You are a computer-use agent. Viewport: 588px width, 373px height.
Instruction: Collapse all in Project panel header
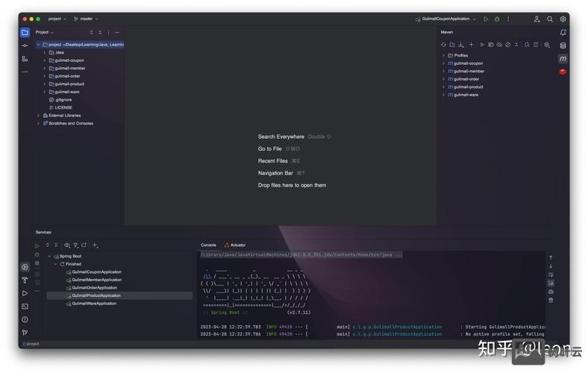point(100,32)
